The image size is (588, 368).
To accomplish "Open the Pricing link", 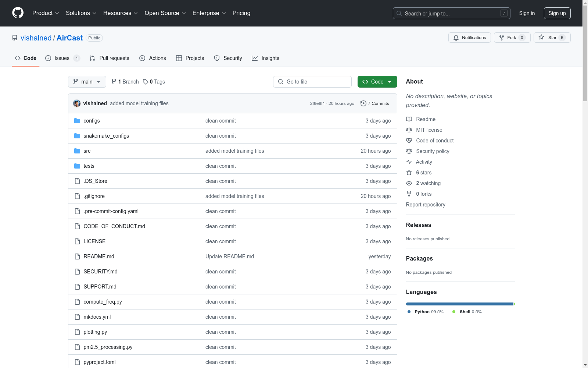I will (241, 13).
